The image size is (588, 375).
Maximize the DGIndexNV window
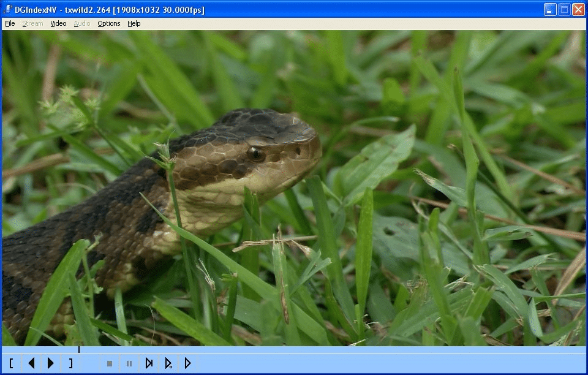tap(564, 9)
